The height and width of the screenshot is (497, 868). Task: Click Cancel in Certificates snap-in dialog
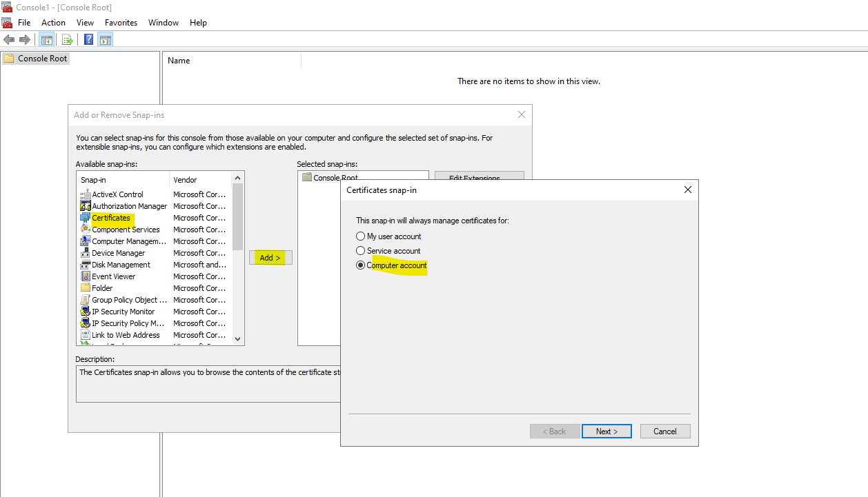(x=665, y=432)
